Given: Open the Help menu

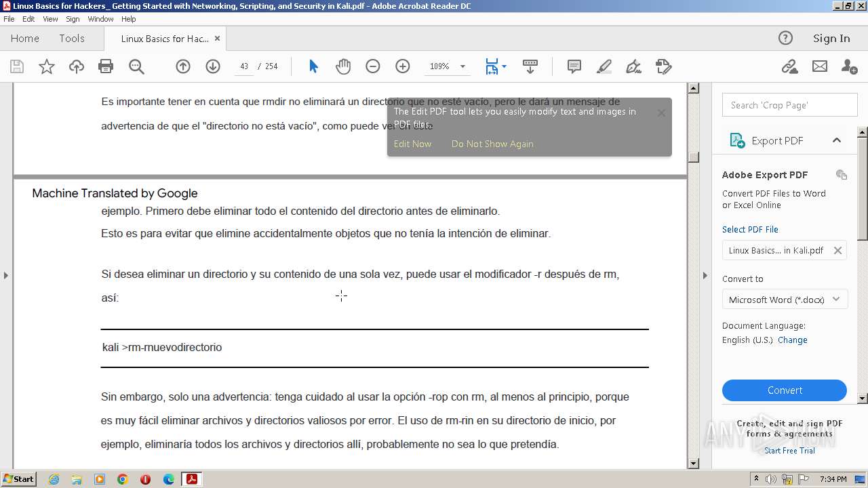Looking at the screenshot, I should [x=129, y=19].
